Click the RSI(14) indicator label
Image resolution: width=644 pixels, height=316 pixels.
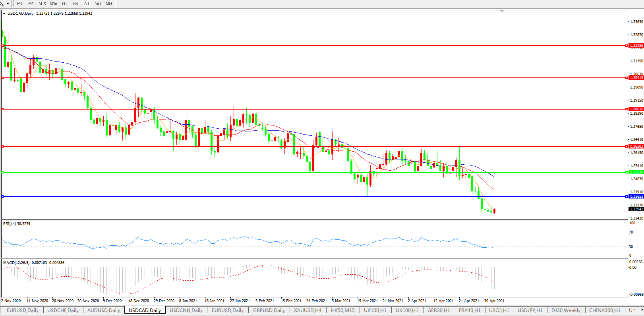17,224
